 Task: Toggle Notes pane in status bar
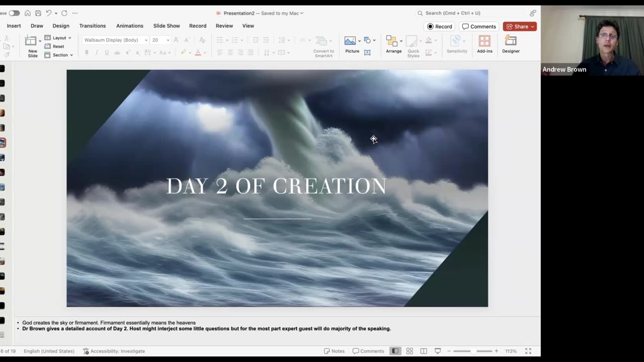point(335,351)
